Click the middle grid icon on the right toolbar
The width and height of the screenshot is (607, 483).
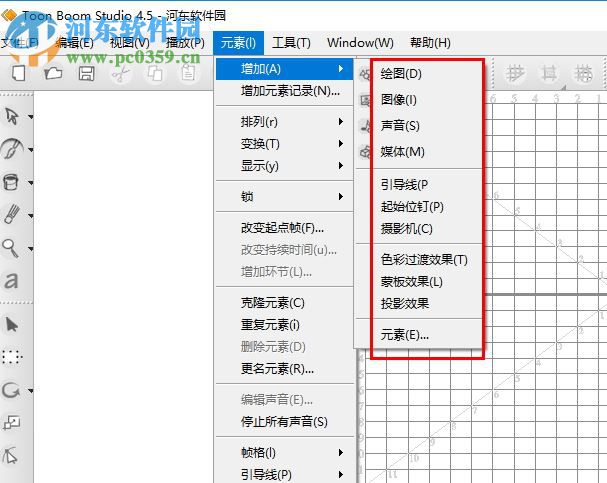coord(549,73)
